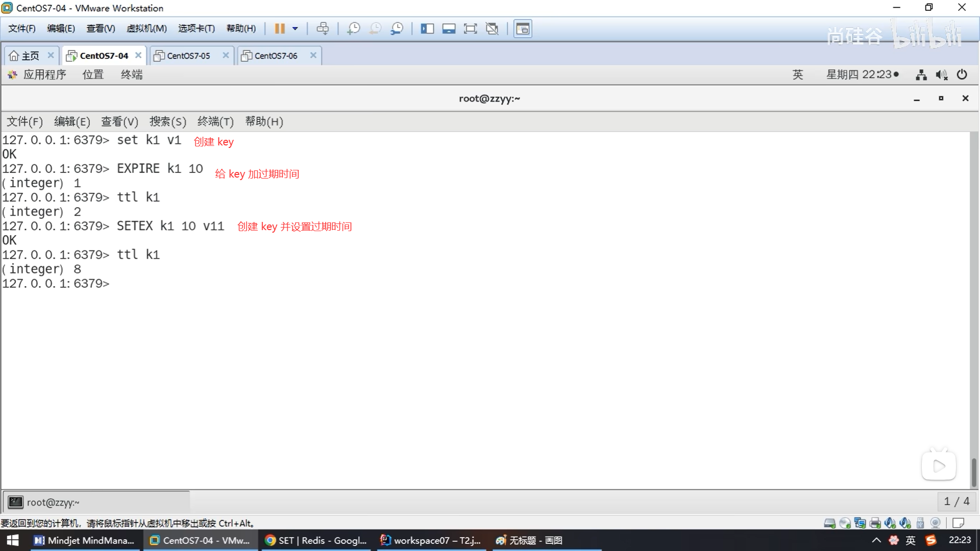
Task: Click the CentOS power icon in top panel
Action: (x=962, y=74)
